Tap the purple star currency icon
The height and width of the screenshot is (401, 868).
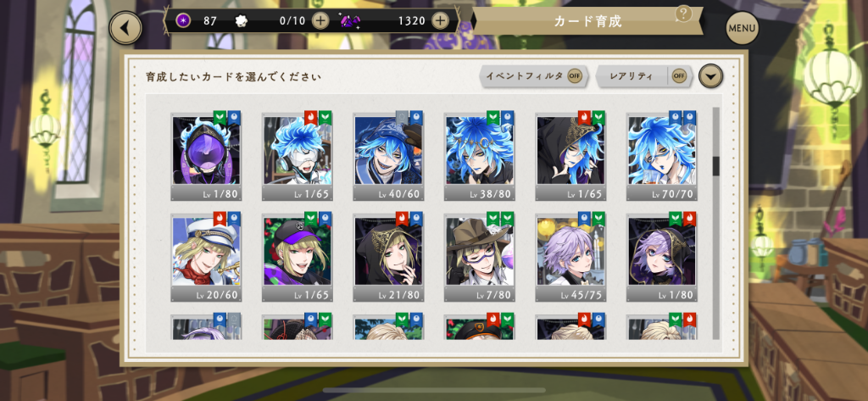tap(183, 21)
